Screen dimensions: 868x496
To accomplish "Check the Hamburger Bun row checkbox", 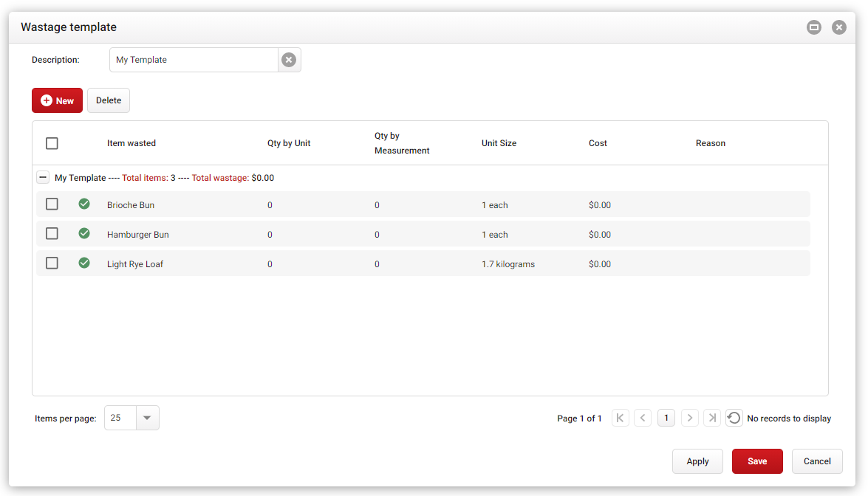I will 52,233.
